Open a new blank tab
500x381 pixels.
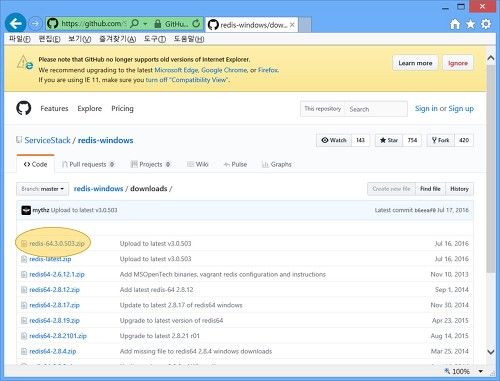point(305,25)
